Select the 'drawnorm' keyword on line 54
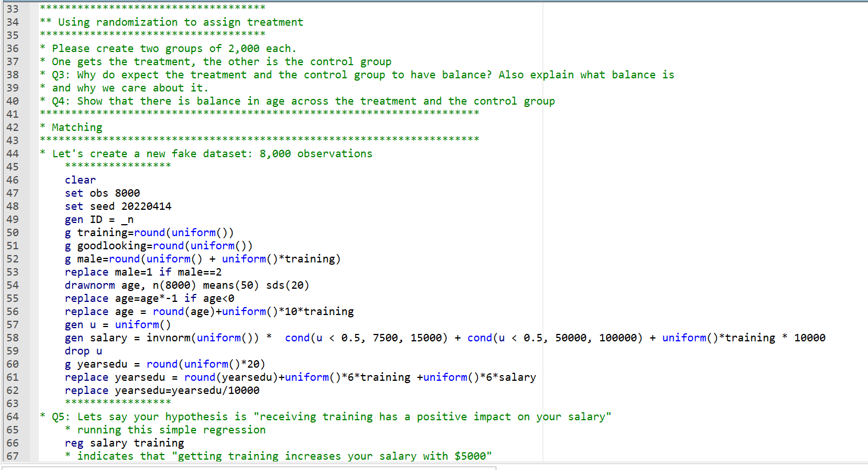Screen dimensions: 868x470 (89, 285)
